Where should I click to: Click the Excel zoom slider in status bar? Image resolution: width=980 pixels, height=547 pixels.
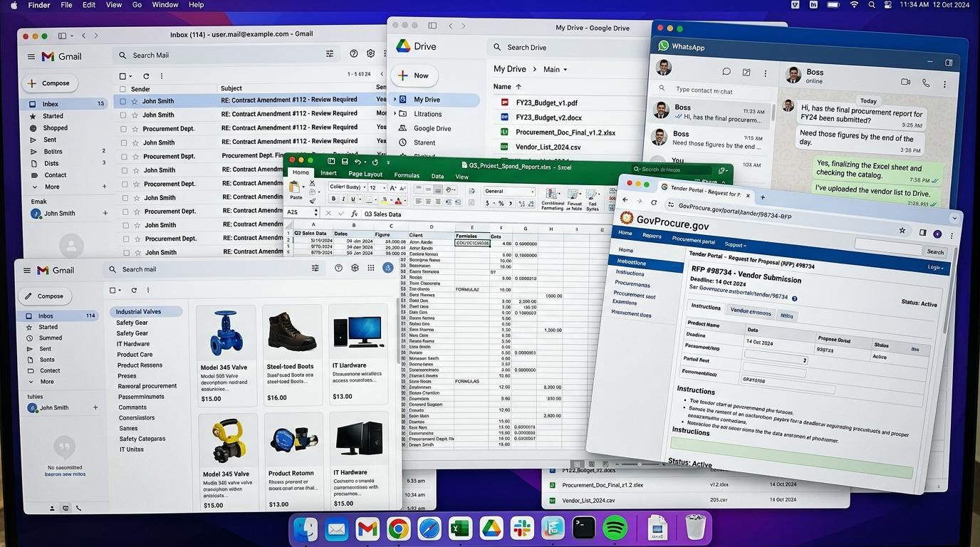point(639,464)
